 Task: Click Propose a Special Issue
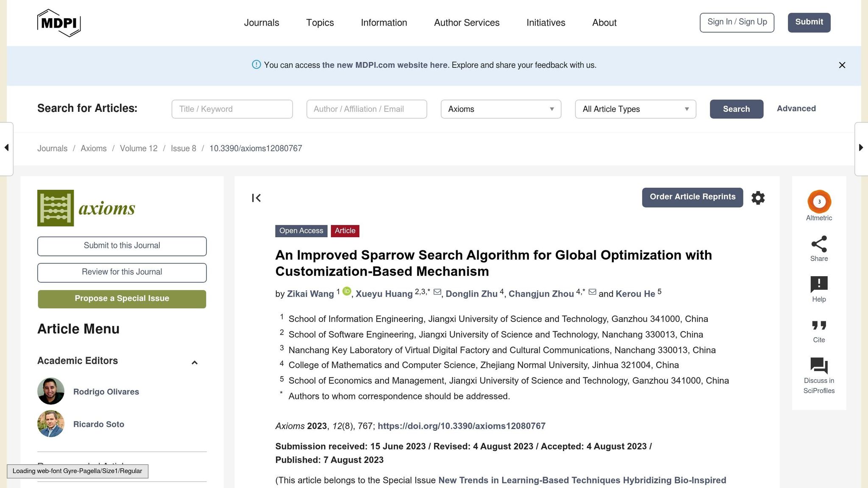coord(122,299)
